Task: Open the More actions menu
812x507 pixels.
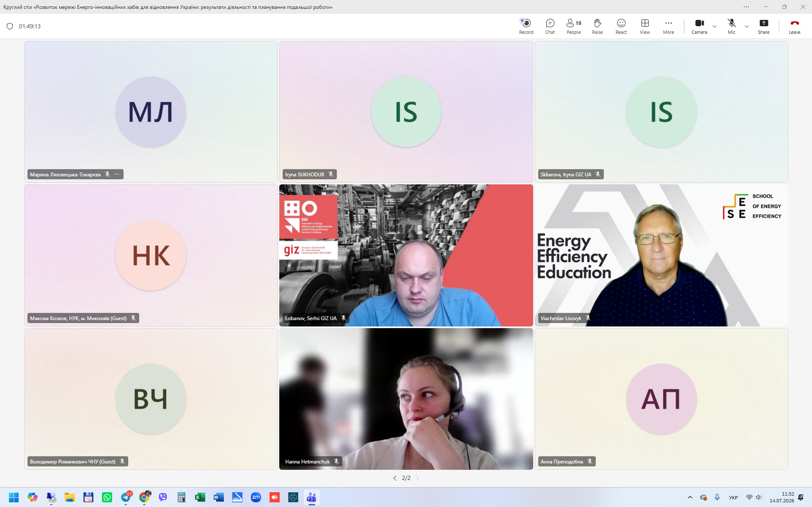Action: (x=668, y=26)
